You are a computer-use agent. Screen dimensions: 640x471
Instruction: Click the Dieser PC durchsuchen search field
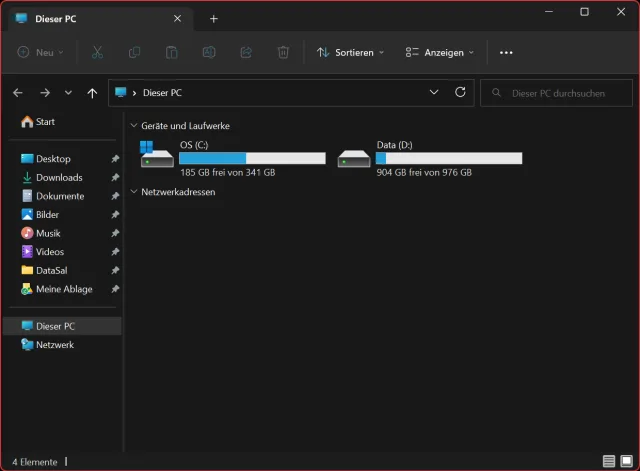[556, 93]
